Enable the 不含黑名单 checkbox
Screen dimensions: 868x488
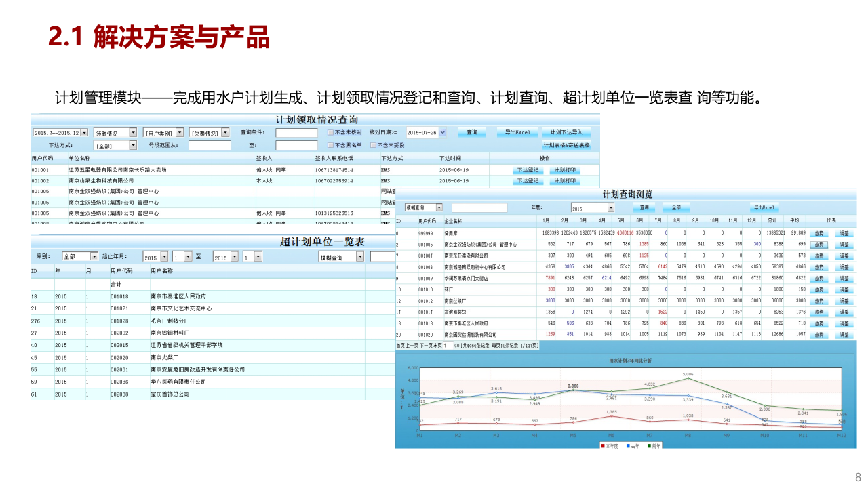click(x=330, y=144)
